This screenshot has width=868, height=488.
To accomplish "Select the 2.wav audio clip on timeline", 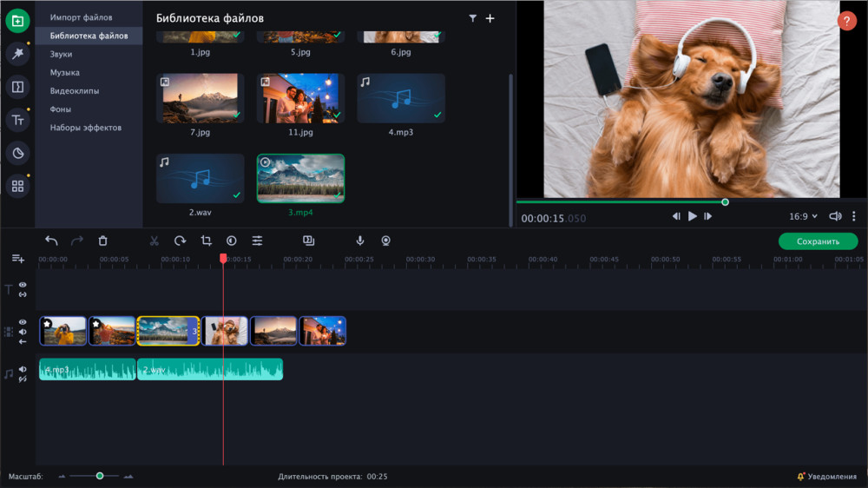I will click(210, 369).
